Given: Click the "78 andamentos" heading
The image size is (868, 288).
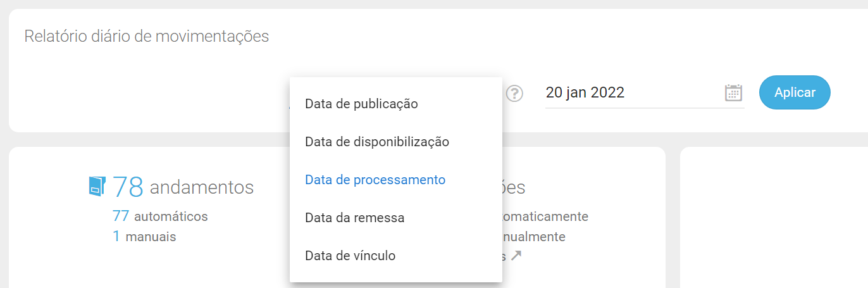Looking at the screenshot, I should click(x=183, y=187).
